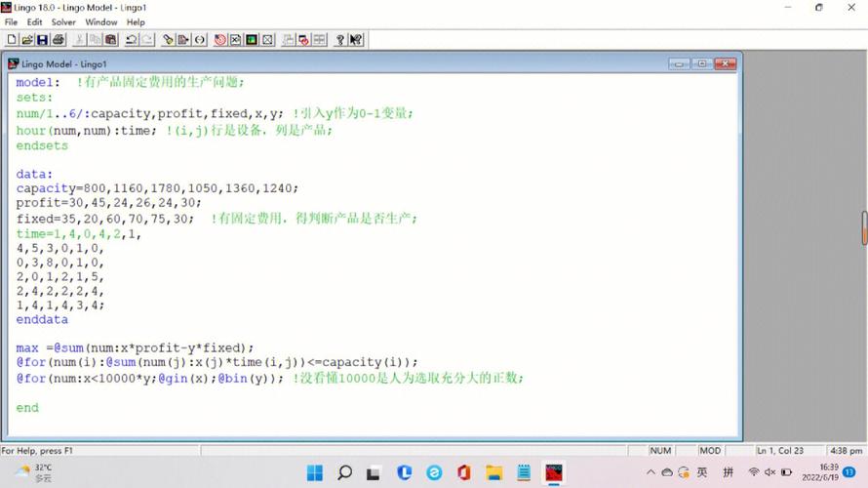The width and height of the screenshot is (868, 488).
Task: Open the Solver menu
Action: coord(63,21)
